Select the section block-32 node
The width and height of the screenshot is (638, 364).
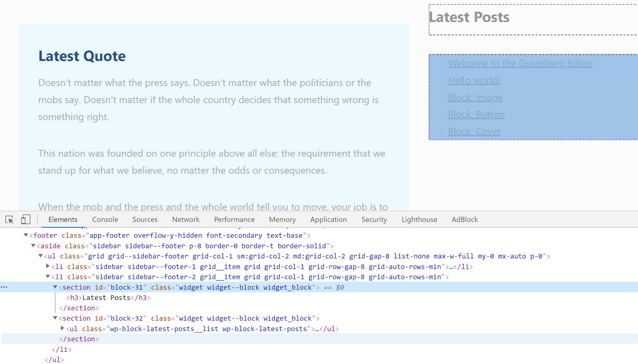(x=189, y=318)
